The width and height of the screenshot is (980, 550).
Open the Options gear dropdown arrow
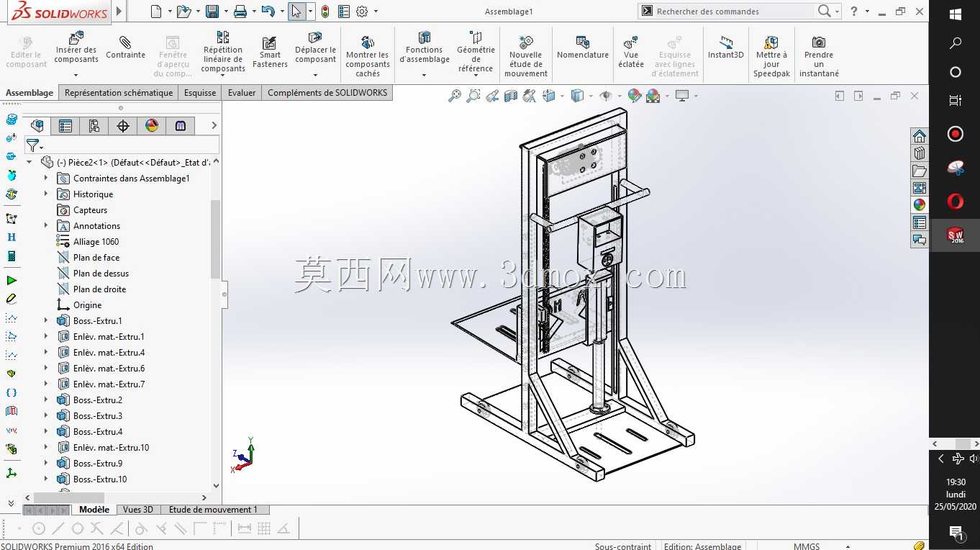tap(376, 12)
